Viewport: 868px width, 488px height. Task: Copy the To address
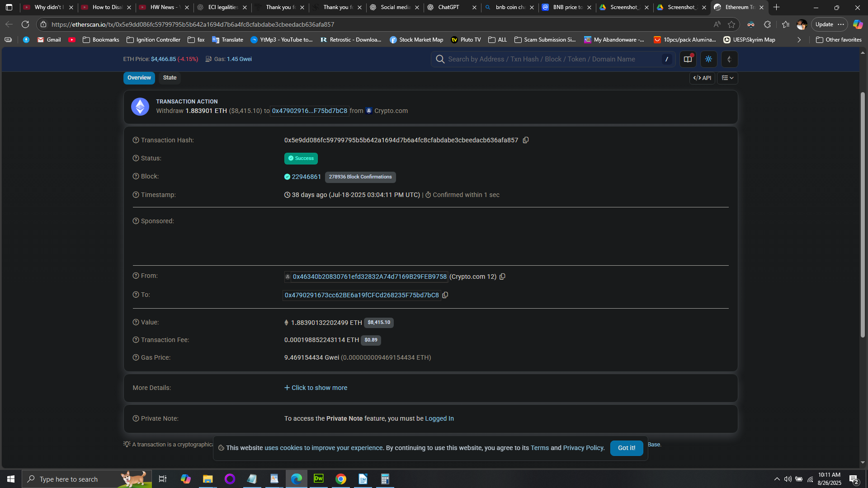(445, 295)
